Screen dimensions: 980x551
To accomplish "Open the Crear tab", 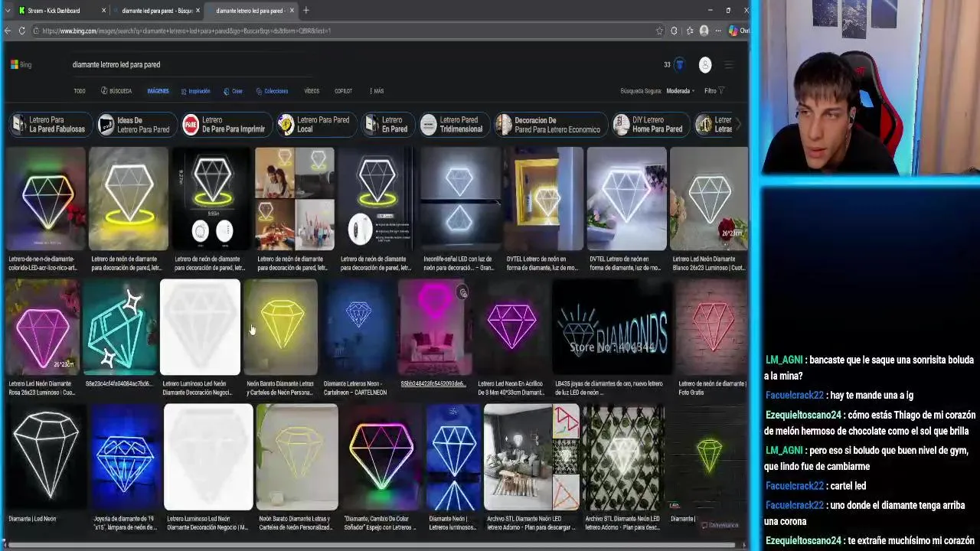I will tap(233, 91).
